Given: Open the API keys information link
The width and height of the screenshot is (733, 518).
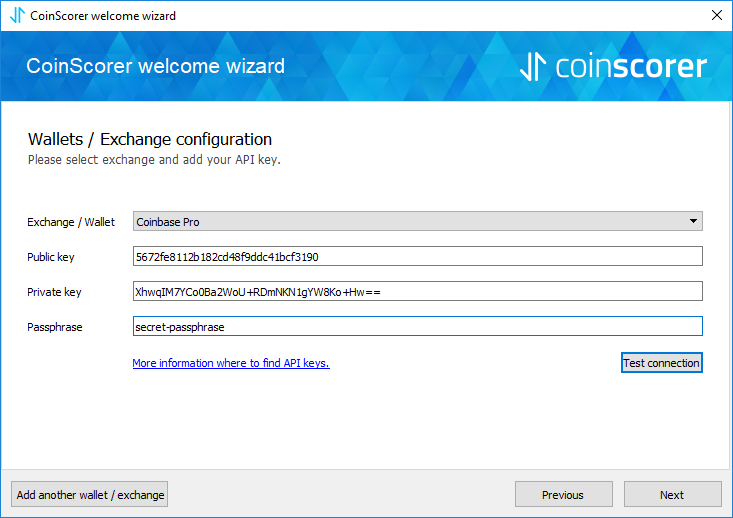Looking at the screenshot, I should click(x=231, y=363).
